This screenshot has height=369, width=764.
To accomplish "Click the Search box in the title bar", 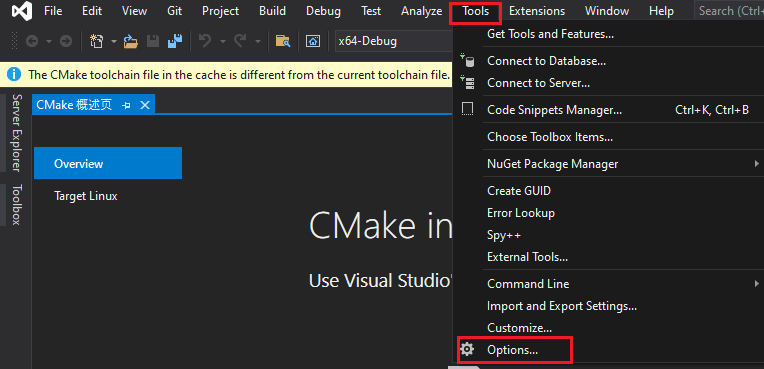I will point(729,11).
